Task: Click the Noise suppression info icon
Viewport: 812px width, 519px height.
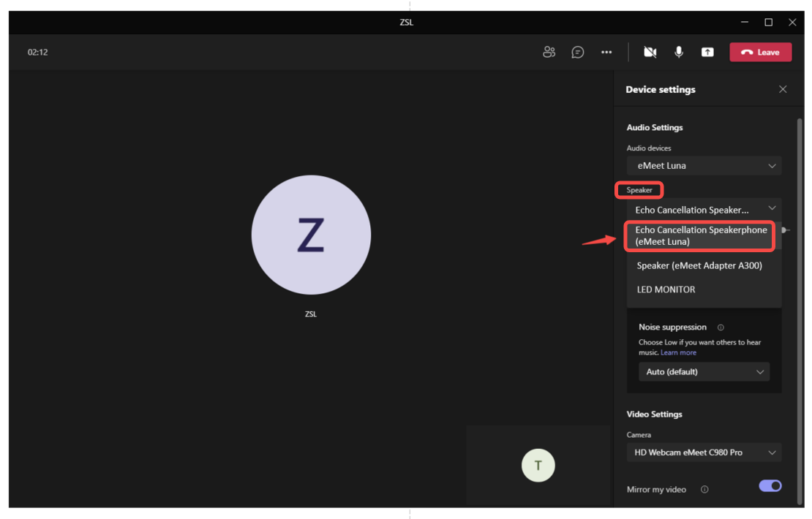Action: click(721, 327)
